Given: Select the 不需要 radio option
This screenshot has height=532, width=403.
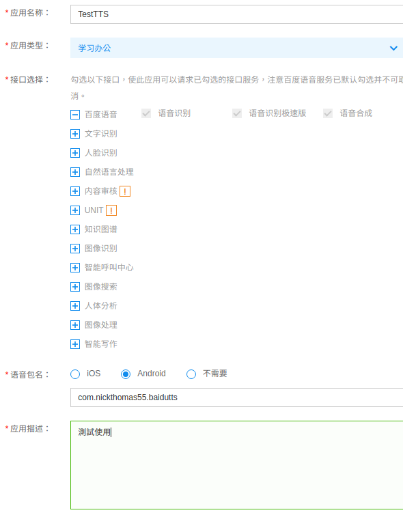Looking at the screenshot, I should (191, 374).
